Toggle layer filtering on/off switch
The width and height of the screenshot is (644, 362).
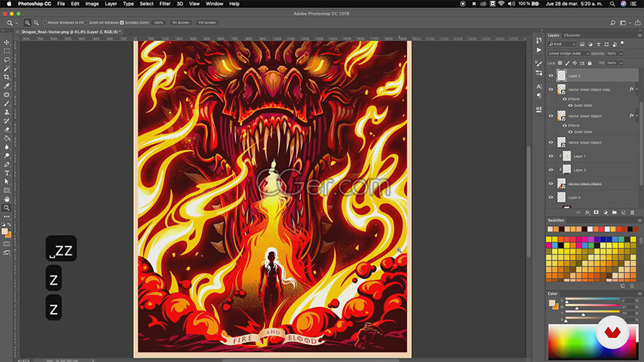click(622, 43)
